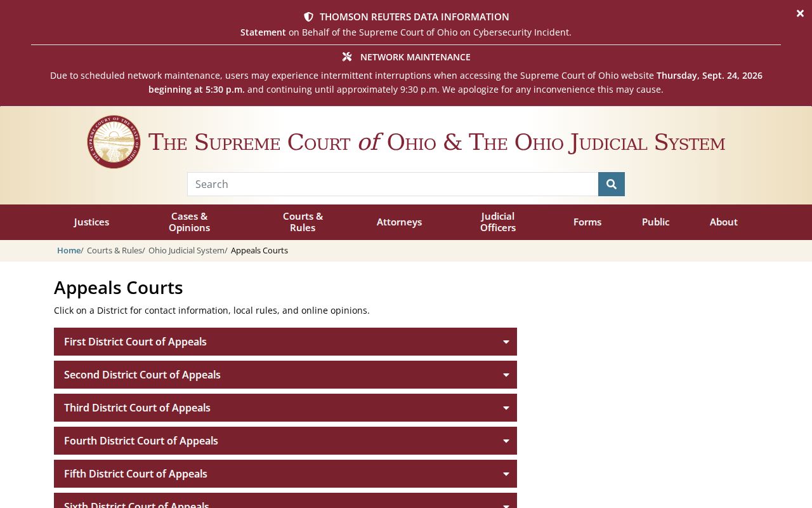The width and height of the screenshot is (812, 508).
Task: Open the Cases & Opinions menu
Action: [189, 222]
